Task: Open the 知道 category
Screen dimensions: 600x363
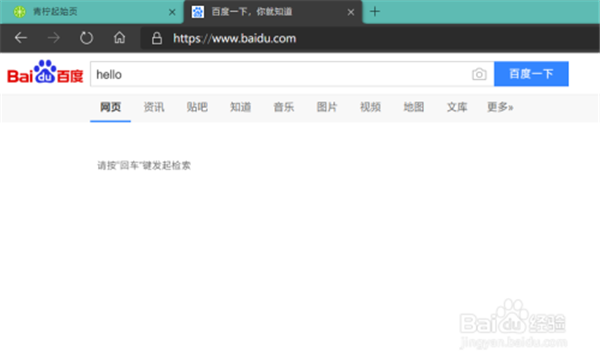Action: (x=240, y=107)
